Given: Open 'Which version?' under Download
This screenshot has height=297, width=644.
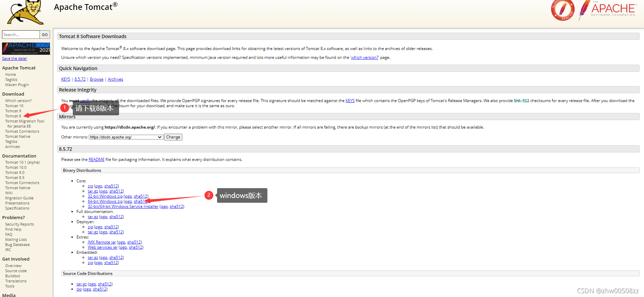Looking at the screenshot, I should [x=18, y=101].
